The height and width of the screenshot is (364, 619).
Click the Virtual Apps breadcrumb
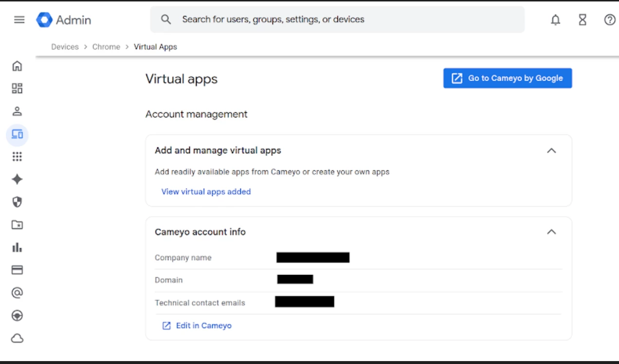[155, 47]
